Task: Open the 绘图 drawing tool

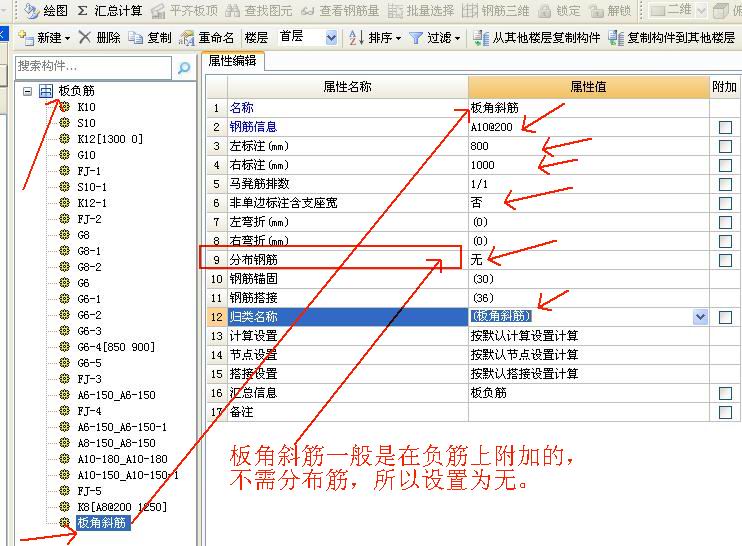Action: pyautogui.click(x=45, y=10)
